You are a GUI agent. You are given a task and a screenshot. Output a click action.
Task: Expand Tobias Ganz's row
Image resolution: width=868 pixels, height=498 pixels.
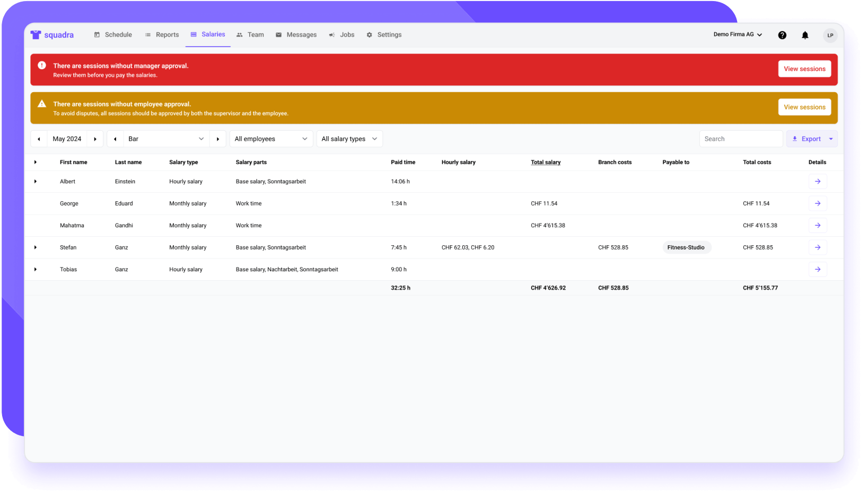(x=36, y=270)
